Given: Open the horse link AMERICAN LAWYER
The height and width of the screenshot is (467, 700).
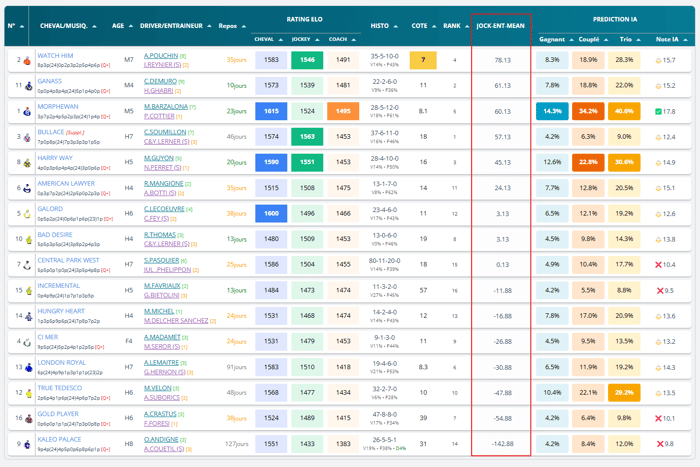Looking at the screenshot, I should 66,184.
